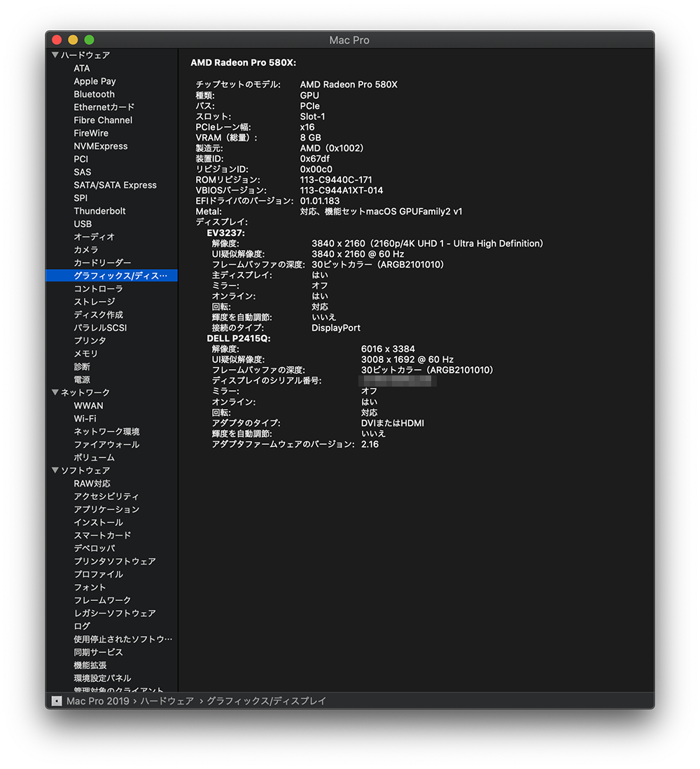
Task: Show フォント information
Action: (x=90, y=588)
